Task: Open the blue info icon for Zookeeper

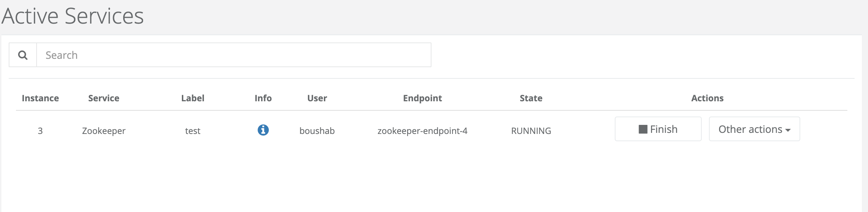Action: (x=263, y=130)
